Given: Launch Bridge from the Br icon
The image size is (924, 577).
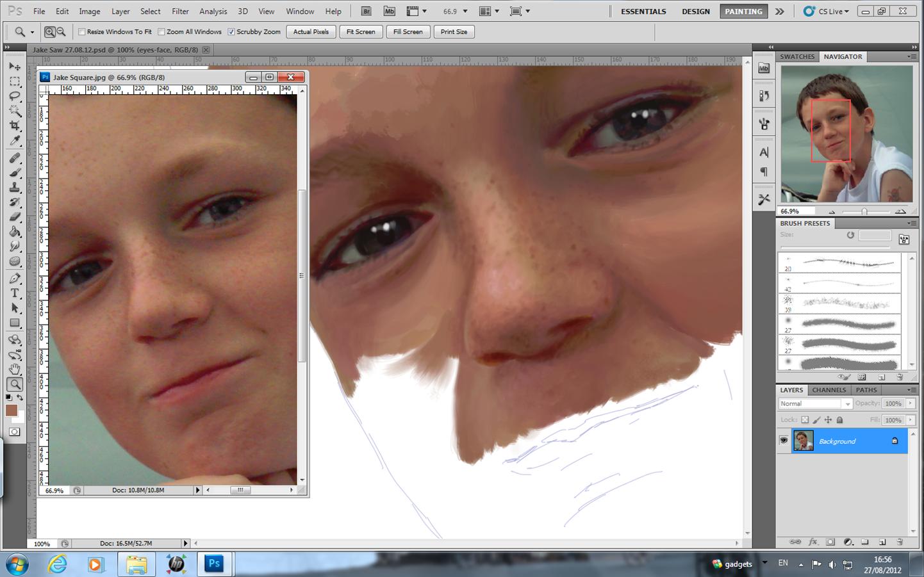Looking at the screenshot, I should click(366, 12).
